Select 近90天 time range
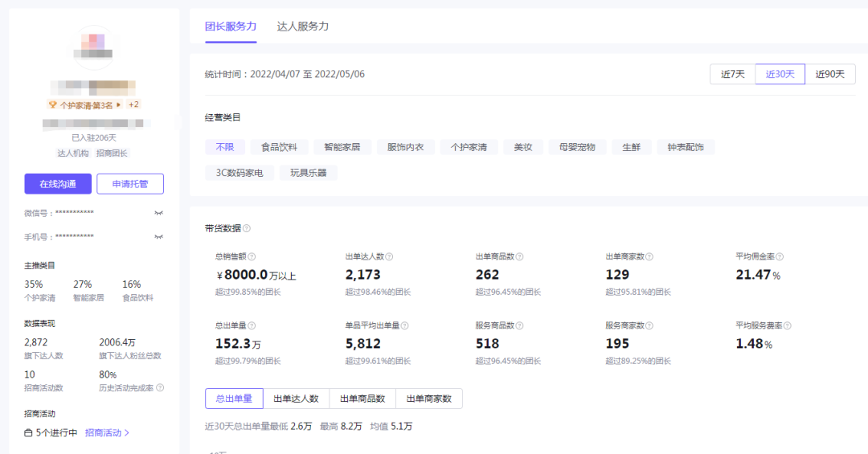Viewport: 868px width, 454px height. (829, 74)
